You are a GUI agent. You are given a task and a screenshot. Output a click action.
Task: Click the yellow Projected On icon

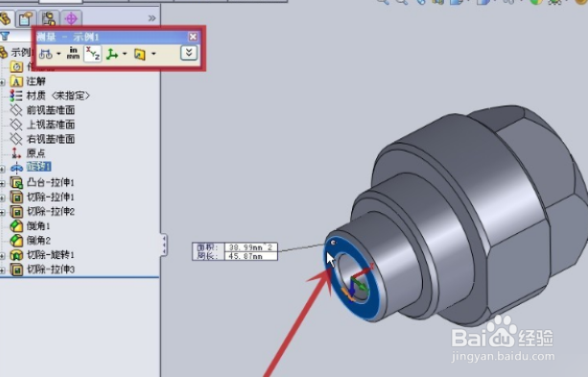(140, 54)
